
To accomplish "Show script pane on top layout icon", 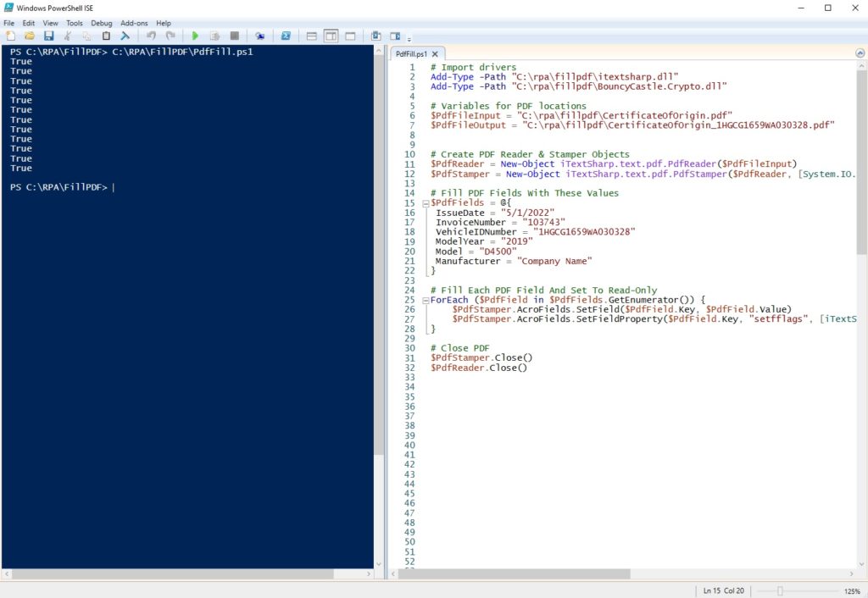I will (312, 36).
